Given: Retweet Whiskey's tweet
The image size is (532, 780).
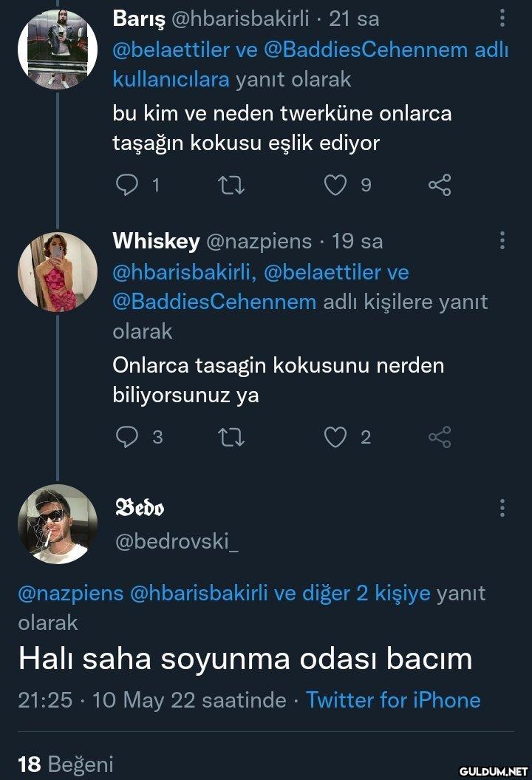Looking at the screenshot, I should (x=232, y=437).
